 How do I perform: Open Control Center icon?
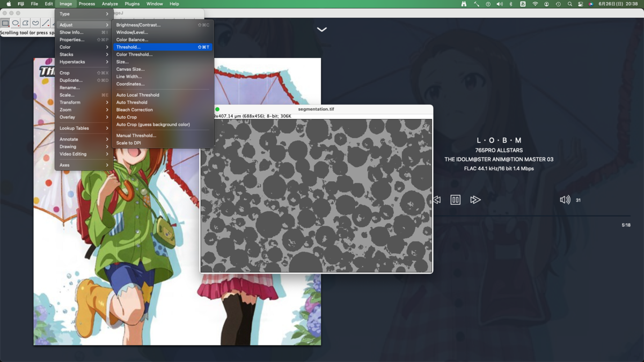pos(580,4)
